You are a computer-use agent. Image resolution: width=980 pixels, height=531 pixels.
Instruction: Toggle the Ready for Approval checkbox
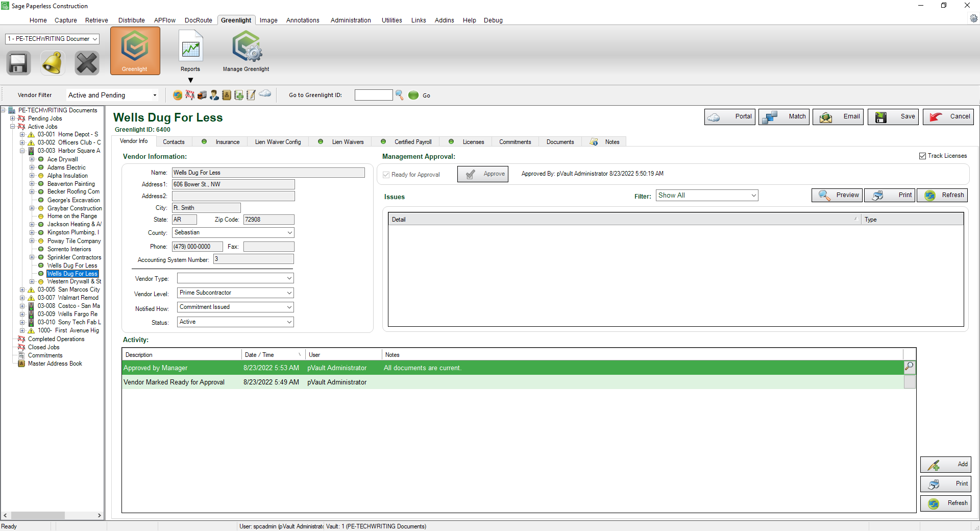[386, 175]
